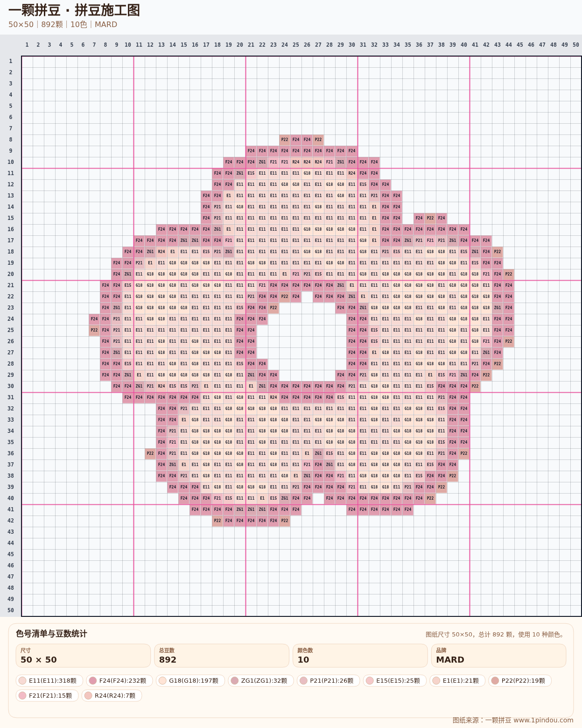Click the P22 bead cell at row 25, column 7
This screenshot has width=582, height=728.
[94, 330]
